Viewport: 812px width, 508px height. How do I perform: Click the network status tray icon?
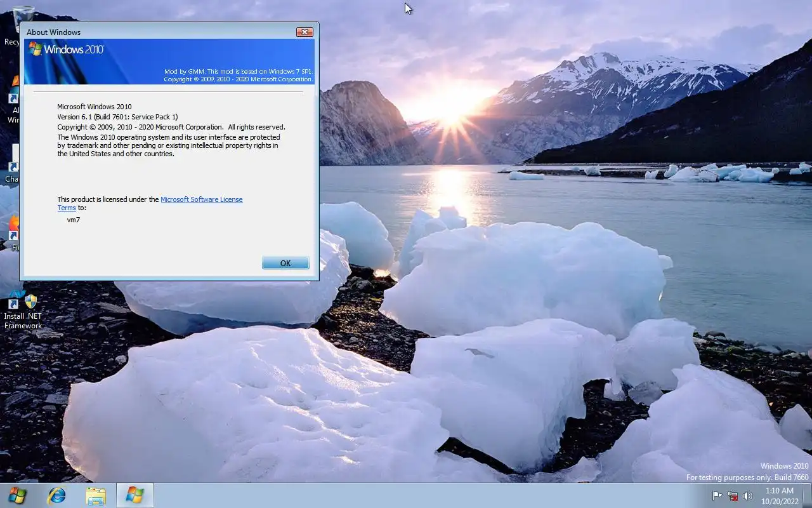click(x=733, y=496)
